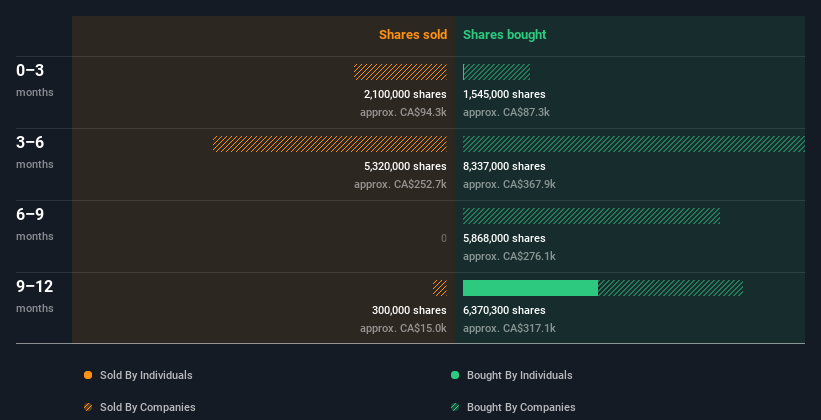
Task: Select the 5,320,000 shares value
Action: coord(405,166)
